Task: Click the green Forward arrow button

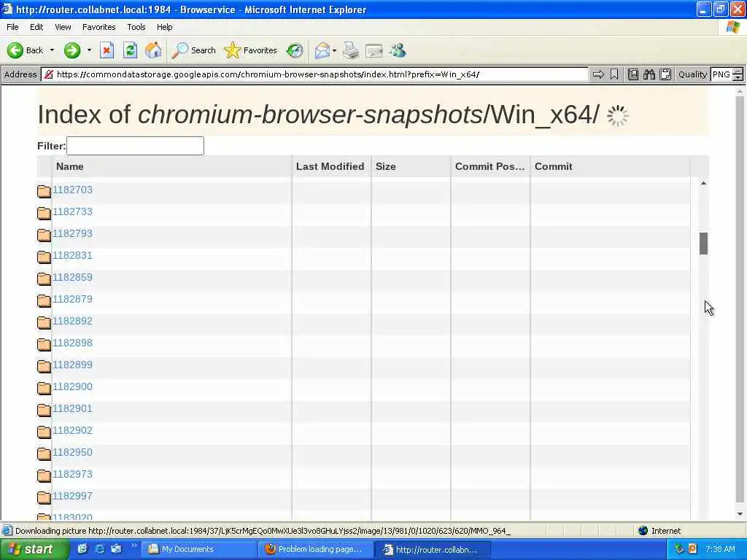Action: point(72,50)
